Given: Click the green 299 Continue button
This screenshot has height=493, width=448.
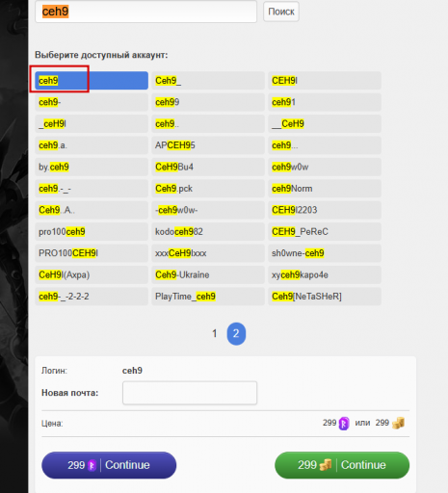Looking at the screenshot, I should click(342, 465).
